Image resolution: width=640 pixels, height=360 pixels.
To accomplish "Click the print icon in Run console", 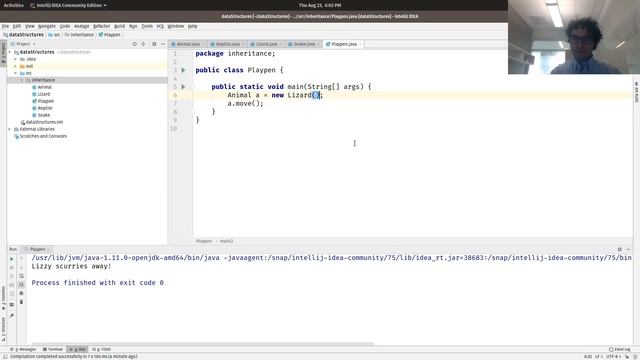I will 22,293.
